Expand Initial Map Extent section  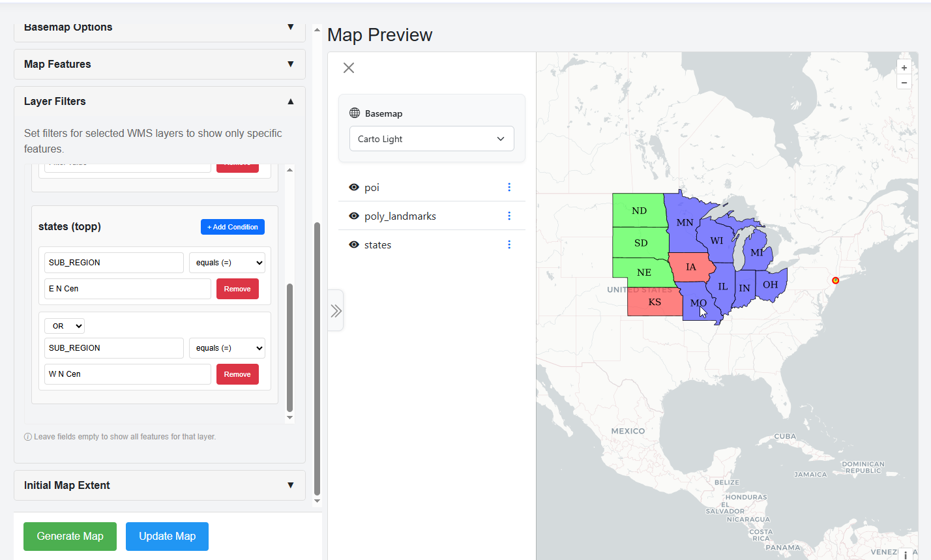(160, 485)
